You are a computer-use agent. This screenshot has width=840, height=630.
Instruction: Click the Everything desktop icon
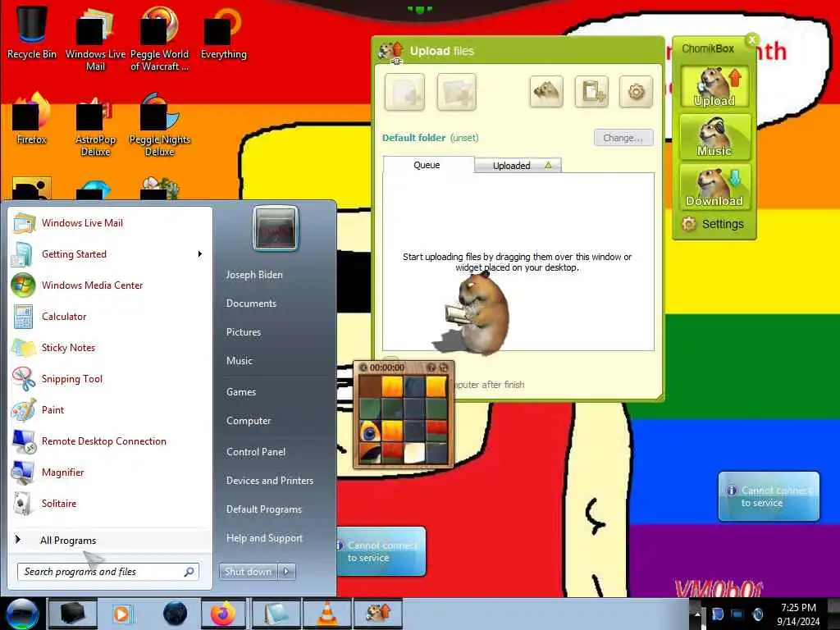(223, 32)
